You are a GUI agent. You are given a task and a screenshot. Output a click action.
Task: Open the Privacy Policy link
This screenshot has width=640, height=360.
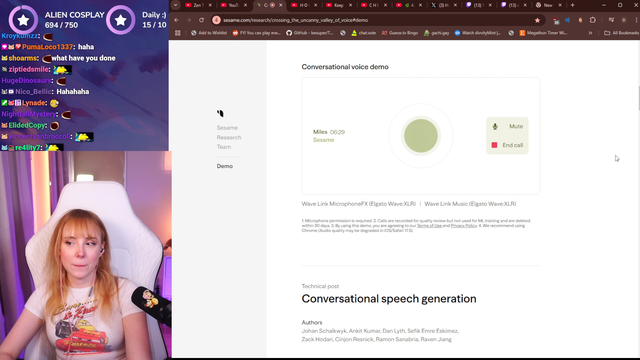point(464,226)
